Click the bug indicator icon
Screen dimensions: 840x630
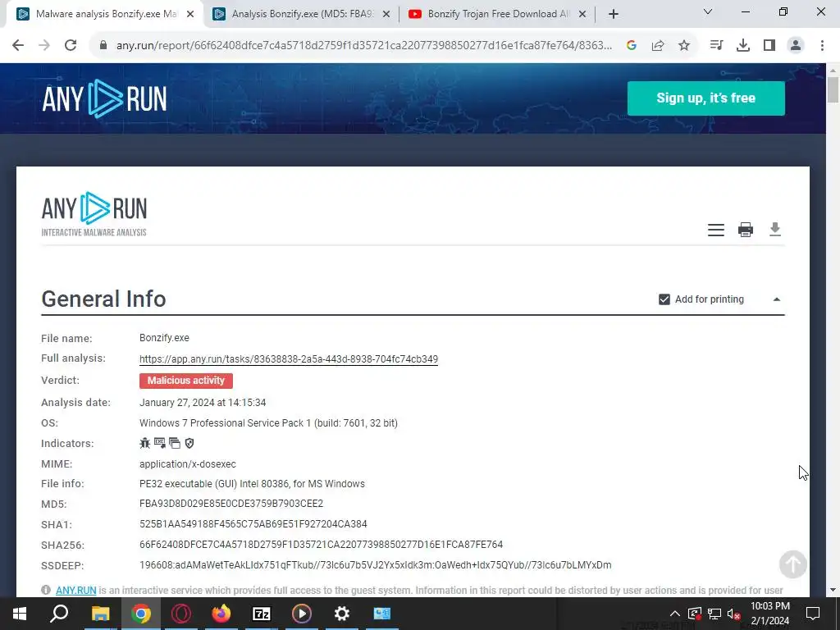pyautogui.click(x=144, y=443)
